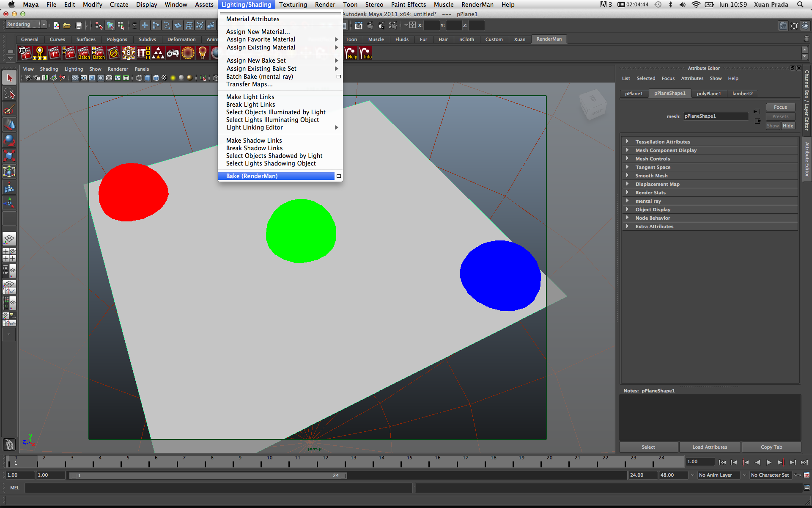This screenshot has height=508, width=812.
Task: Select the Move tool
Action: pyautogui.click(x=9, y=125)
